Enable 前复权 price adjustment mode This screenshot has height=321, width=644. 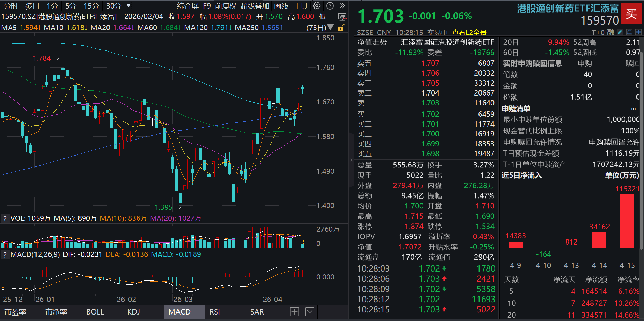225,6
